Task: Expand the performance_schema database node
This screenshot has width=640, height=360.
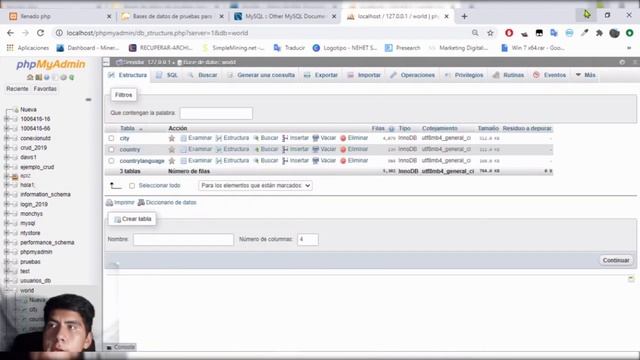Action: coord(6,242)
